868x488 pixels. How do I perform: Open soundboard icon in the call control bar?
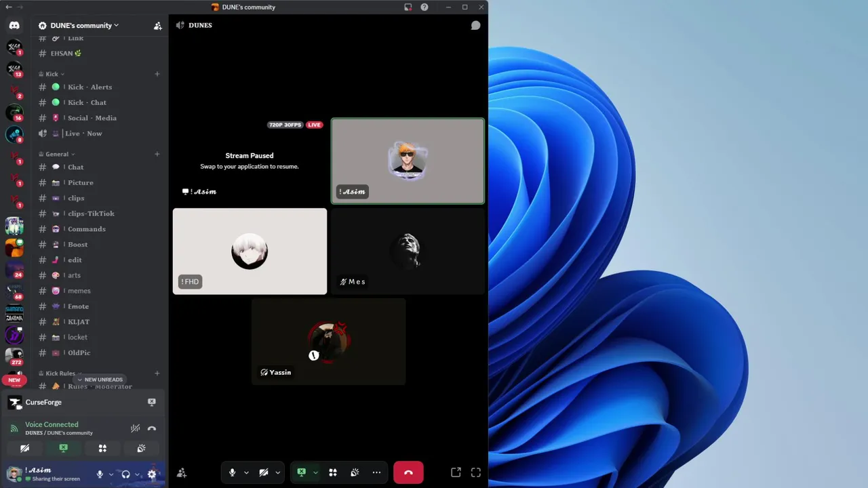pyautogui.click(x=355, y=472)
